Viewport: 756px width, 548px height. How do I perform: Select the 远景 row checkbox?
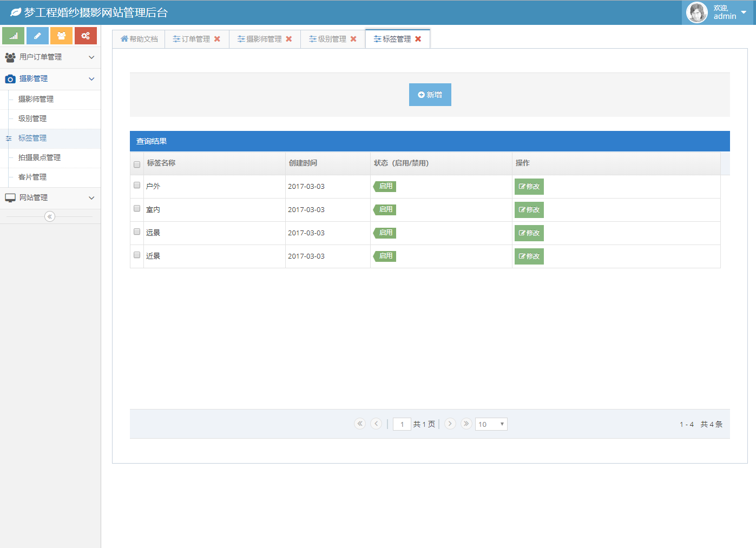137,232
